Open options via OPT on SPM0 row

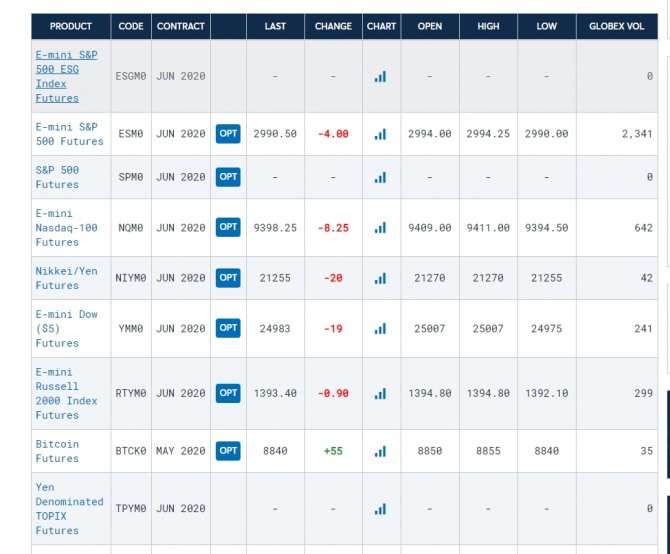pos(228,177)
